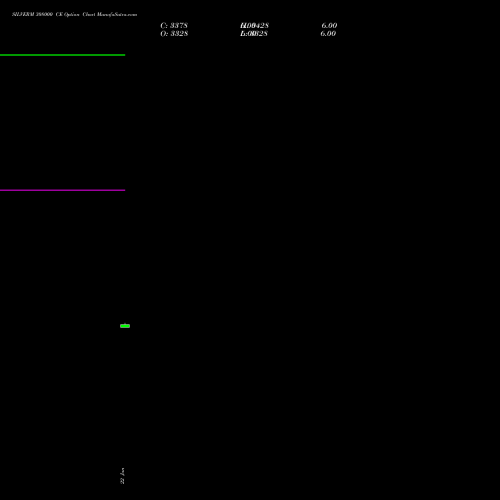Click the green horizontal indicator line
This screenshot has height=500, width=500.
pos(62,55)
